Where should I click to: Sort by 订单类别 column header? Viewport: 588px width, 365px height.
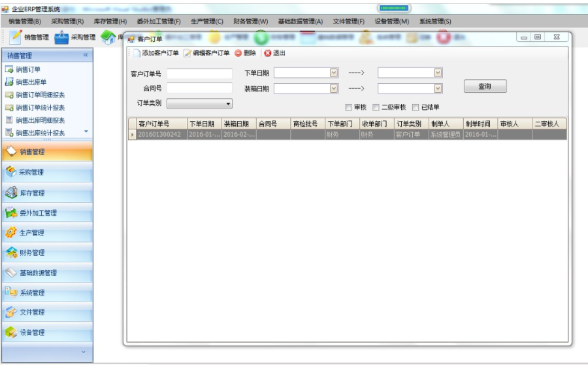click(411, 124)
